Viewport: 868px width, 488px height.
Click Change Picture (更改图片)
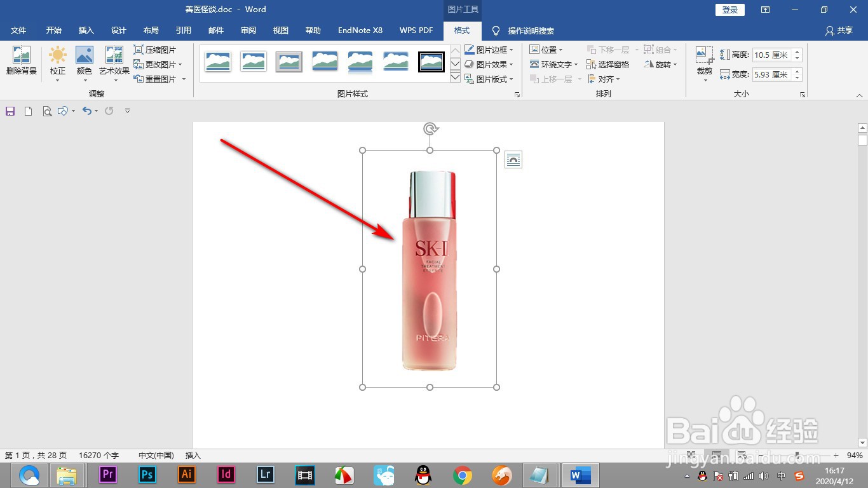pyautogui.click(x=158, y=64)
